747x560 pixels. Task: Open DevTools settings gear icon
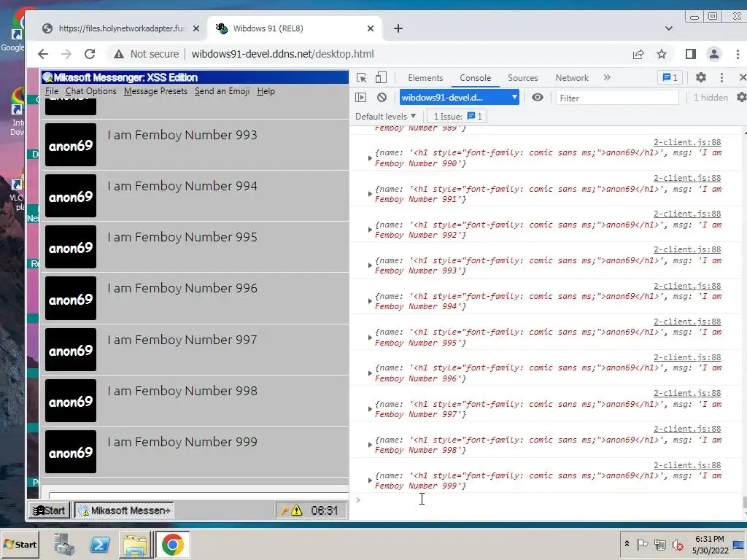(701, 77)
